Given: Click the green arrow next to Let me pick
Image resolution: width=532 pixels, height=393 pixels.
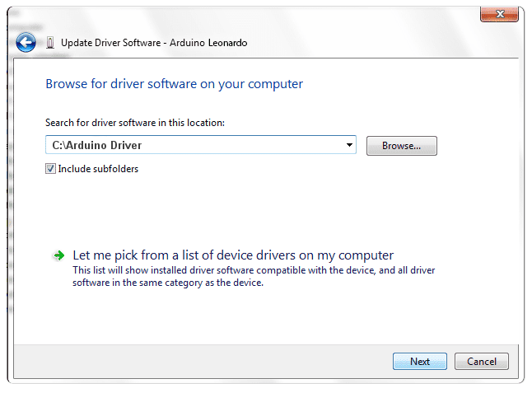Looking at the screenshot, I should pos(58,255).
